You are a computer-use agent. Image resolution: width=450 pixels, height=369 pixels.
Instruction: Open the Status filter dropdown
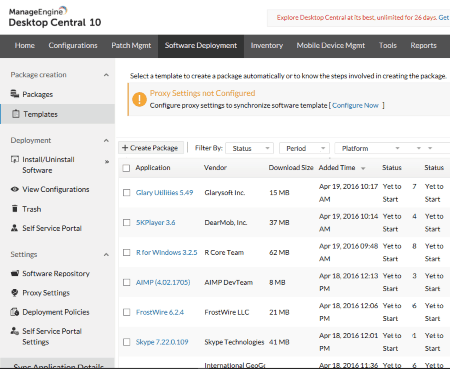point(249,148)
